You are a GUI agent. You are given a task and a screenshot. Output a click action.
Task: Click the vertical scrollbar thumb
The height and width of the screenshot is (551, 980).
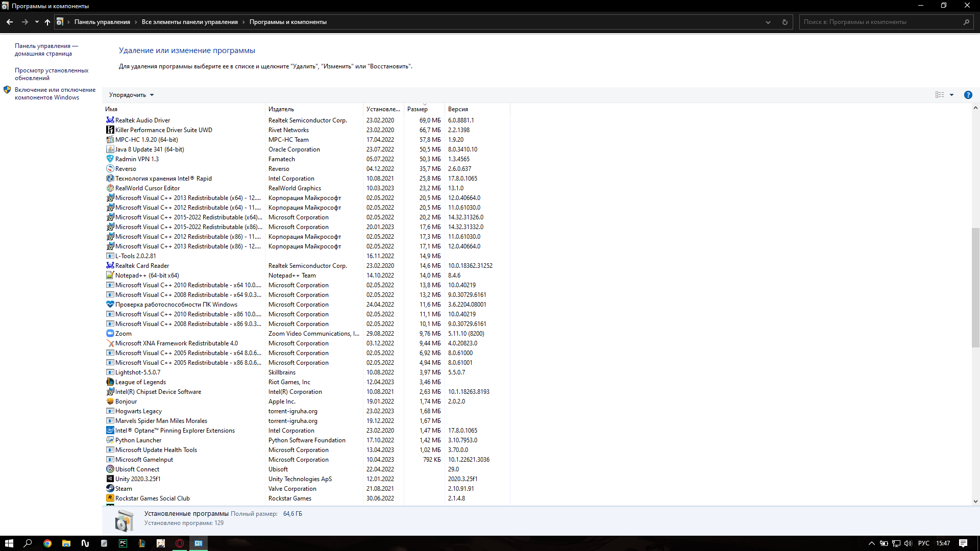tap(975, 288)
